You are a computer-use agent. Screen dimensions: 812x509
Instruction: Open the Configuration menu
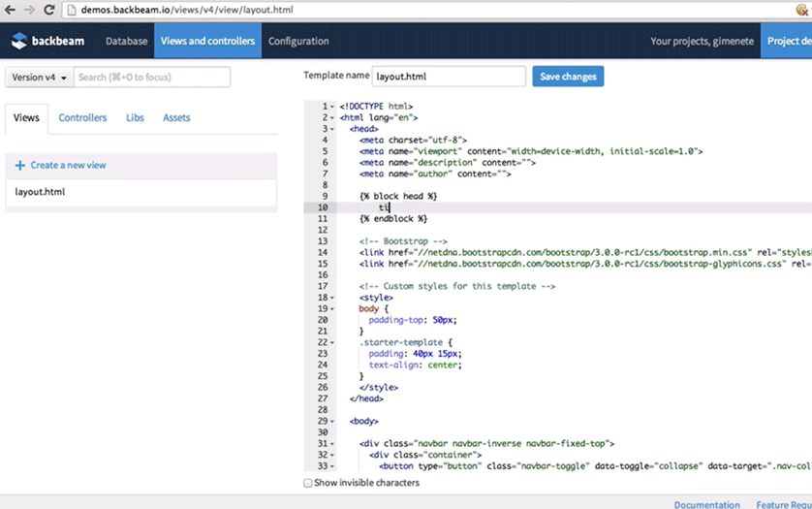coord(298,41)
